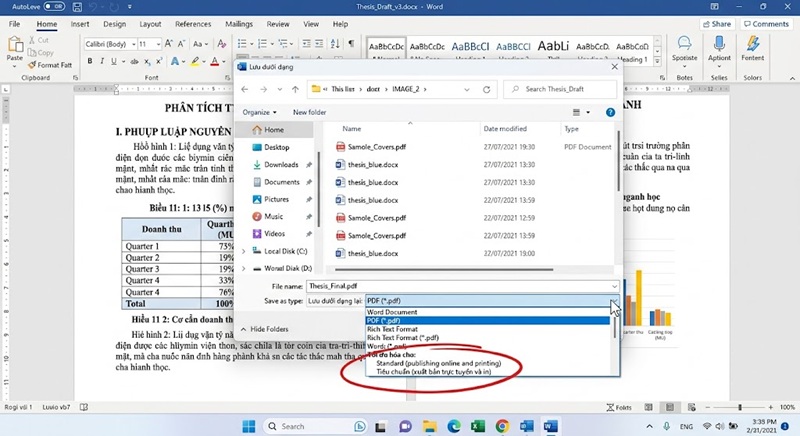
Task: Select the Pictures folder icon
Action: pos(257,199)
